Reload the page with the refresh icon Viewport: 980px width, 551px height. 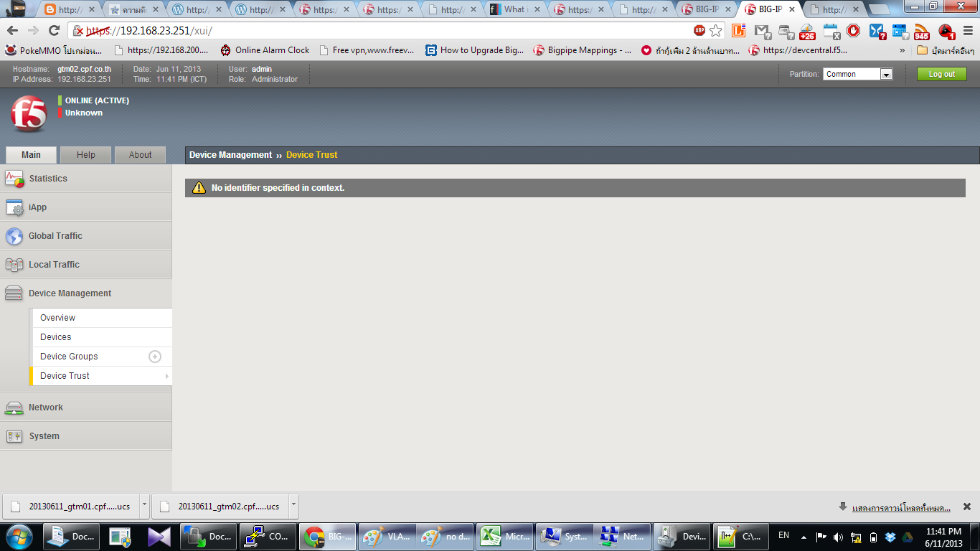(54, 30)
